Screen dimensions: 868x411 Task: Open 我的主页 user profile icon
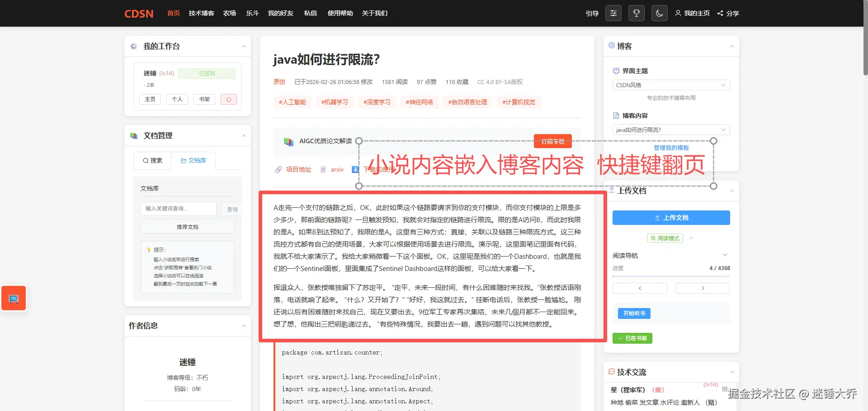[x=678, y=13]
